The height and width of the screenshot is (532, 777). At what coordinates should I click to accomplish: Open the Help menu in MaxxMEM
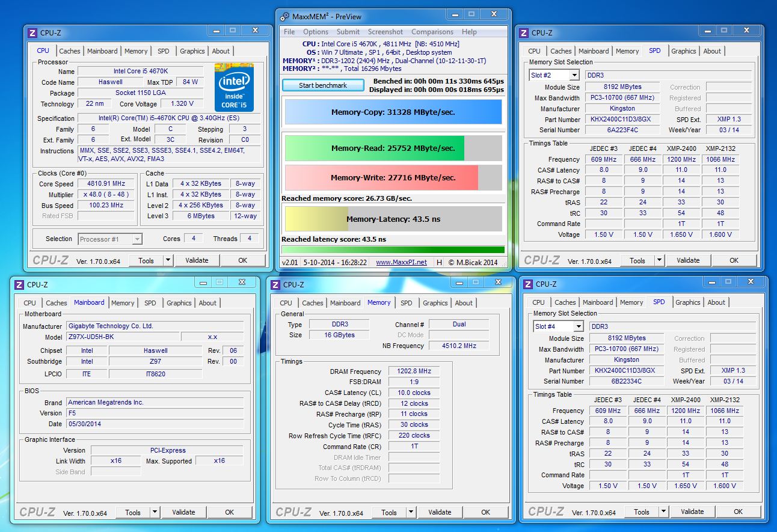tap(469, 32)
